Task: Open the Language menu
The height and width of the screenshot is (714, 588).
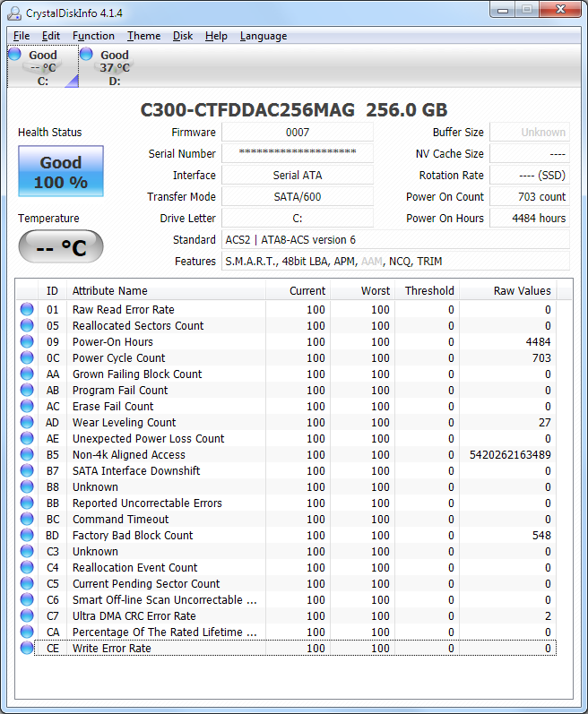Action: pos(264,36)
